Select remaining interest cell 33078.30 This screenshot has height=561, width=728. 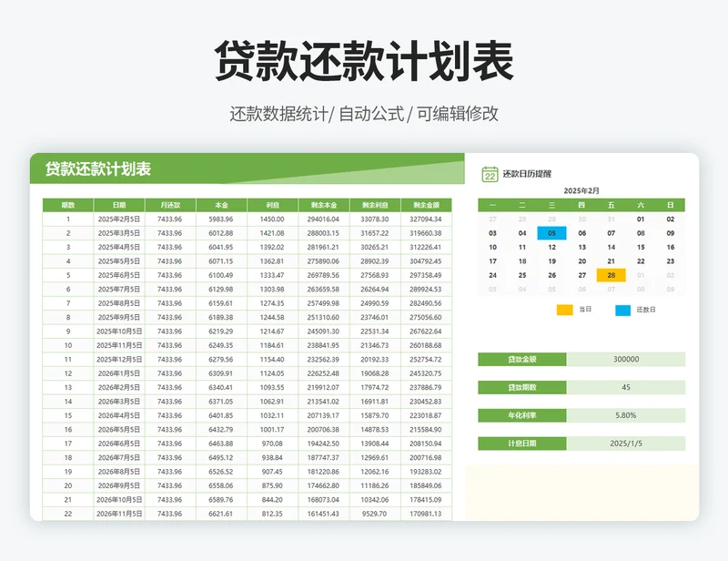[x=375, y=219]
